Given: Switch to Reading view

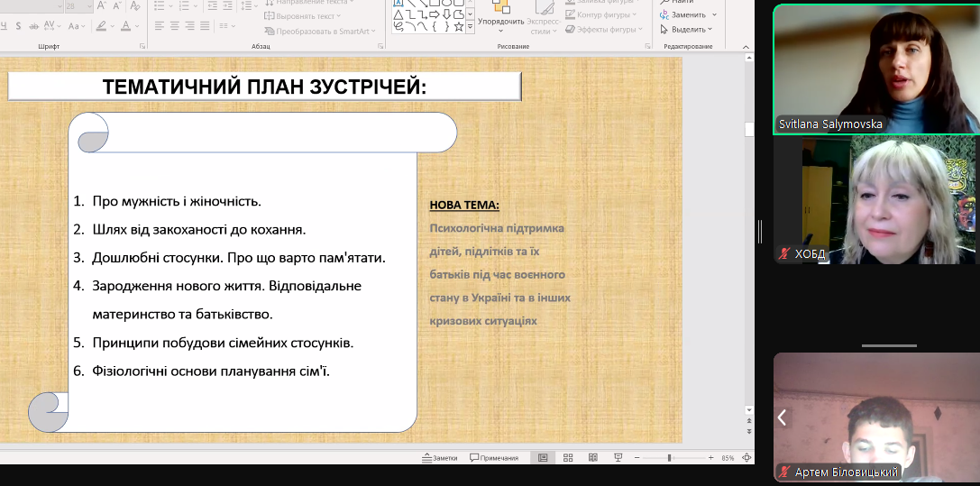Looking at the screenshot, I should coord(592,458).
